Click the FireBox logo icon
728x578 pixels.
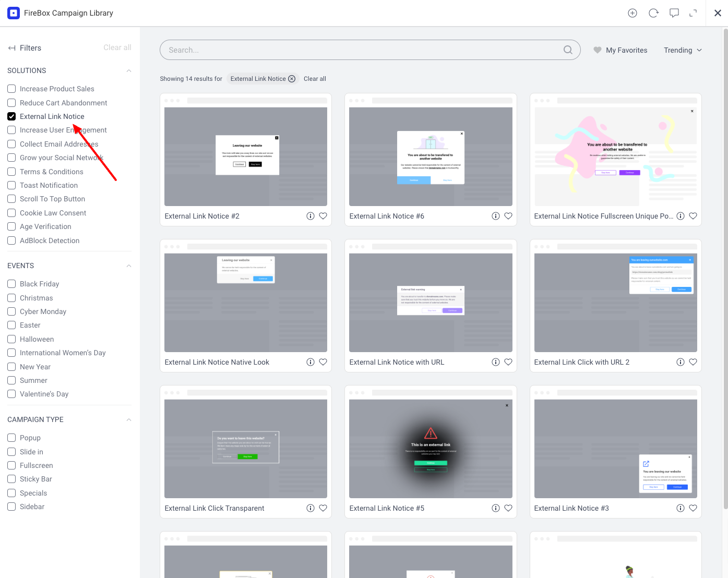(13, 13)
